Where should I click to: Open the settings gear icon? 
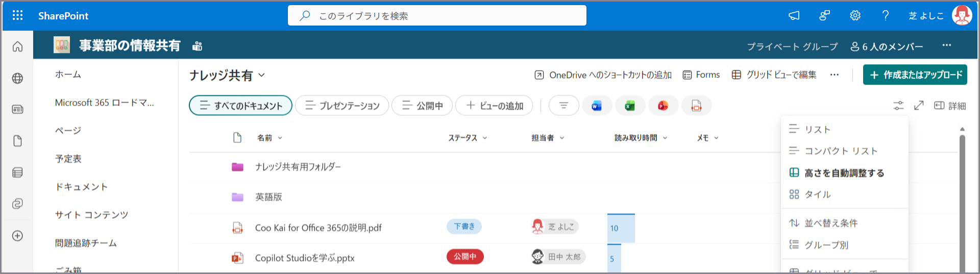click(x=855, y=16)
